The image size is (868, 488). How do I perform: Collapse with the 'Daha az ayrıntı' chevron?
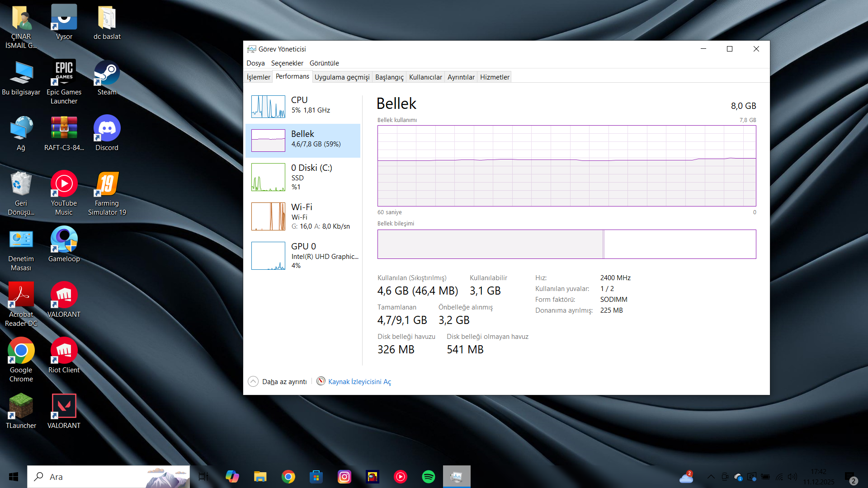253,382
